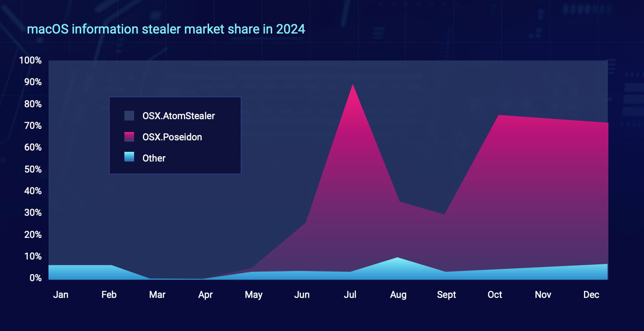
Task: Select the Jan month label
Action: pyautogui.click(x=61, y=294)
